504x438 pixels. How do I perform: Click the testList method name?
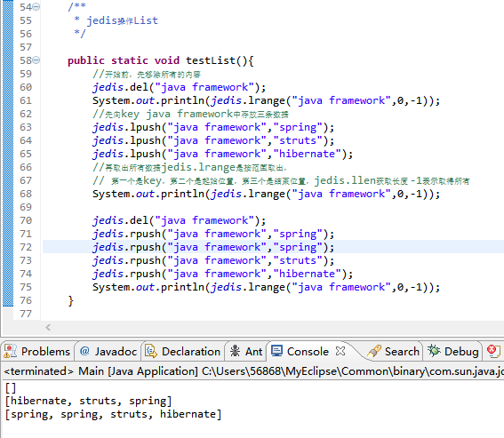pyautogui.click(x=210, y=60)
